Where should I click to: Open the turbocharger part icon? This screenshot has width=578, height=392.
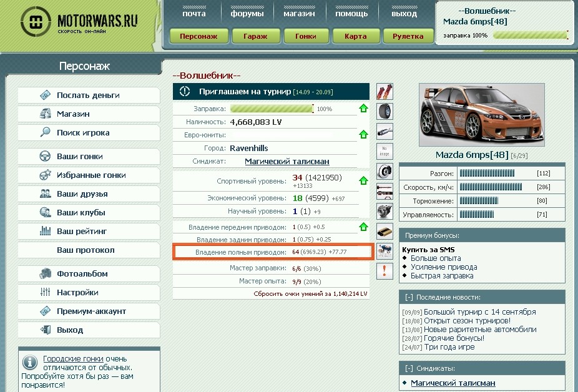point(385,212)
